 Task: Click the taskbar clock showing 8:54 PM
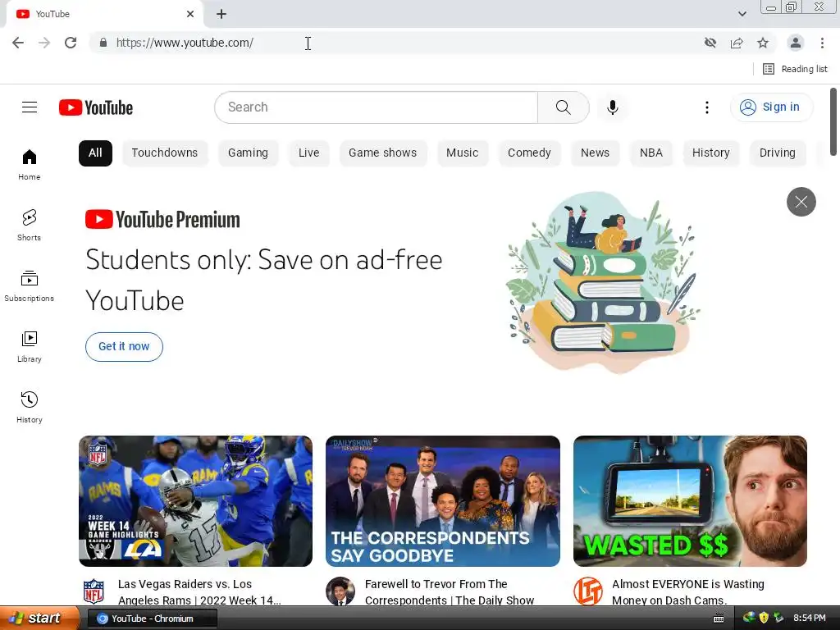810,619
